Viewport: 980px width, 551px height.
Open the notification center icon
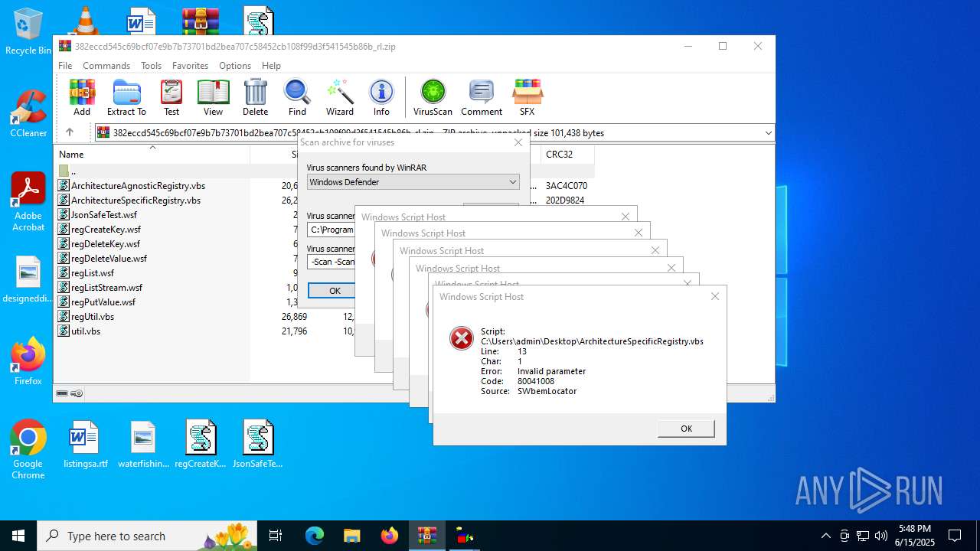point(955,536)
